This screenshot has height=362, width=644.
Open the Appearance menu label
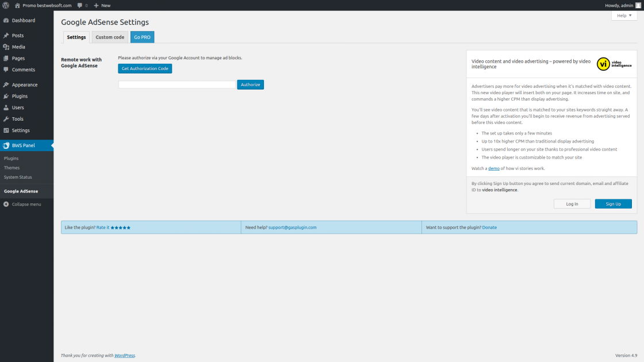25,84
